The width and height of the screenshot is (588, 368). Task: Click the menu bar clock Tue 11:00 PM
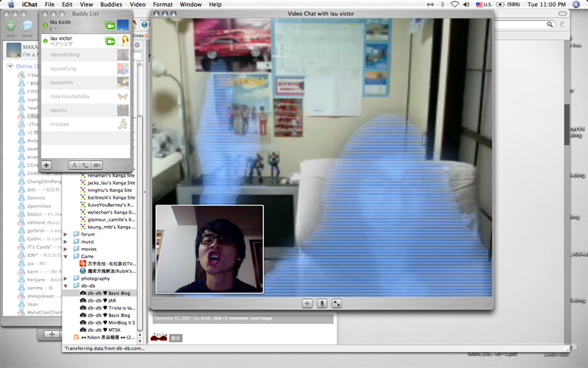[x=546, y=4]
